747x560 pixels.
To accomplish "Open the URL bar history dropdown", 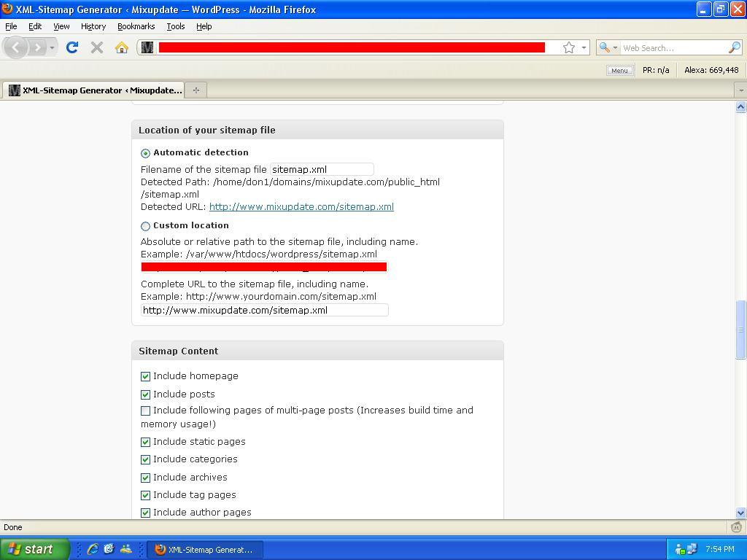I will (x=584, y=48).
